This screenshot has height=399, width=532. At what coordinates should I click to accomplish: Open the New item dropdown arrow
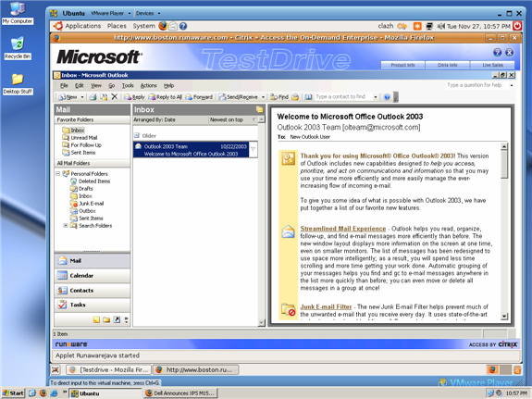(82, 97)
